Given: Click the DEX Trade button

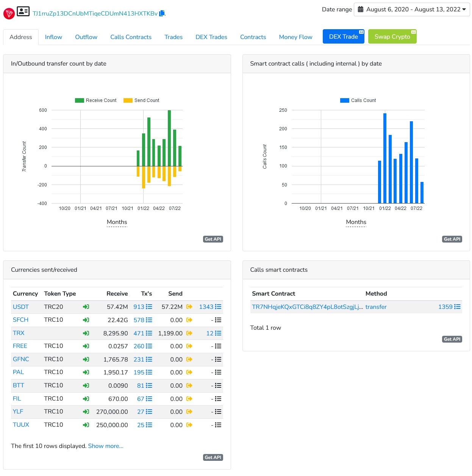Looking at the screenshot, I should click(344, 36).
